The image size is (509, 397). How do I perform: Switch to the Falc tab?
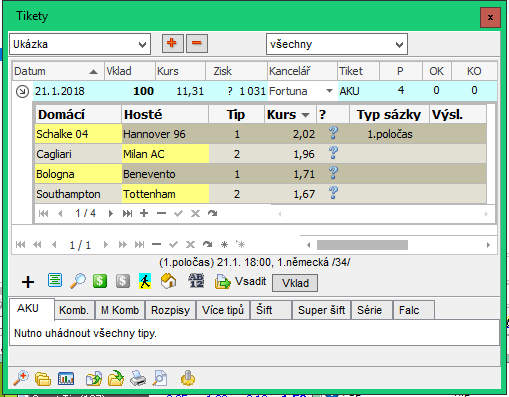click(x=414, y=310)
